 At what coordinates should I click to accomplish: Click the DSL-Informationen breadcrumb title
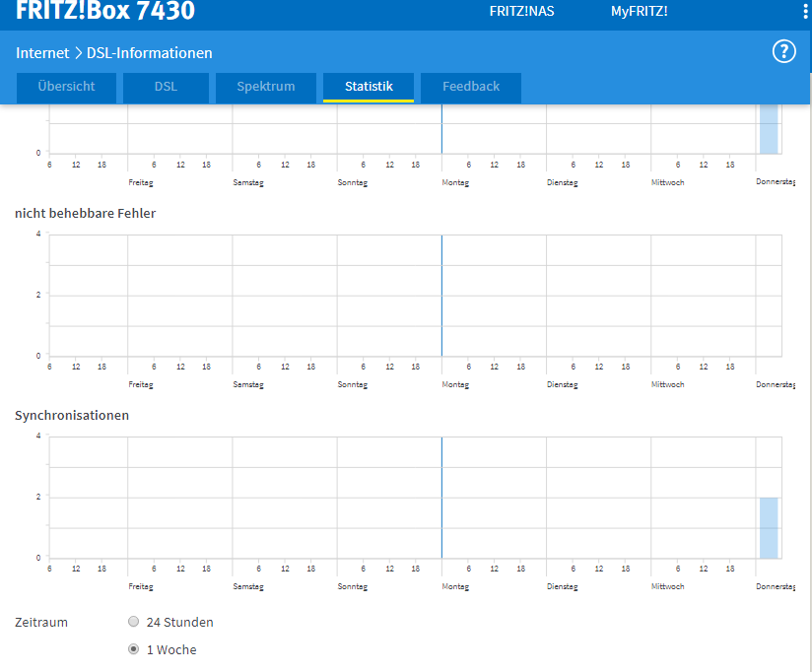pos(150,53)
